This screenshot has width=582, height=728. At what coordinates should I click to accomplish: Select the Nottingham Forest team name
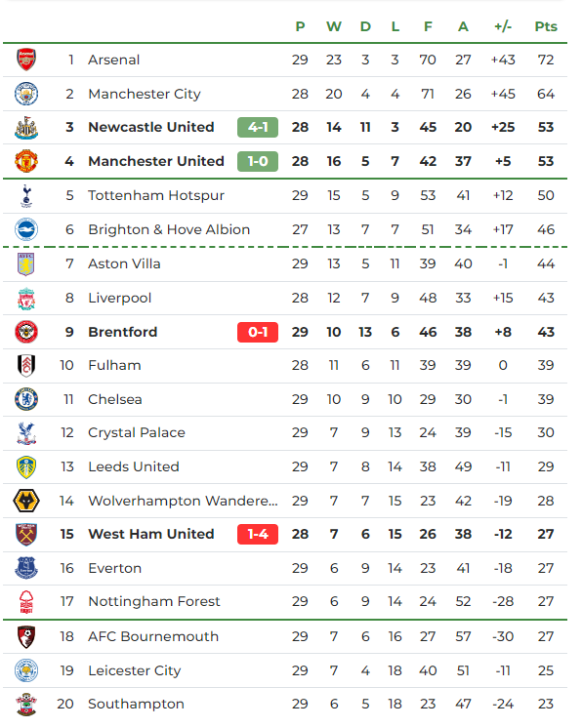click(154, 601)
